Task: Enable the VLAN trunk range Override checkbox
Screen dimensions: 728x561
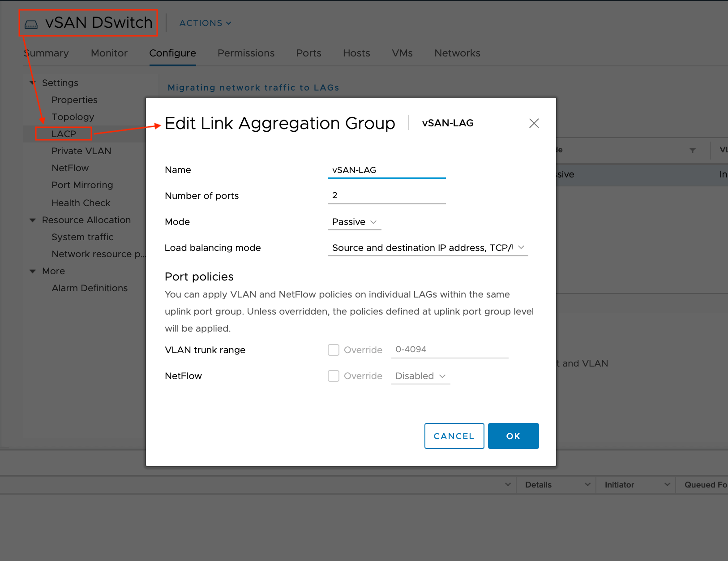Action: click(x=334, y=350)
